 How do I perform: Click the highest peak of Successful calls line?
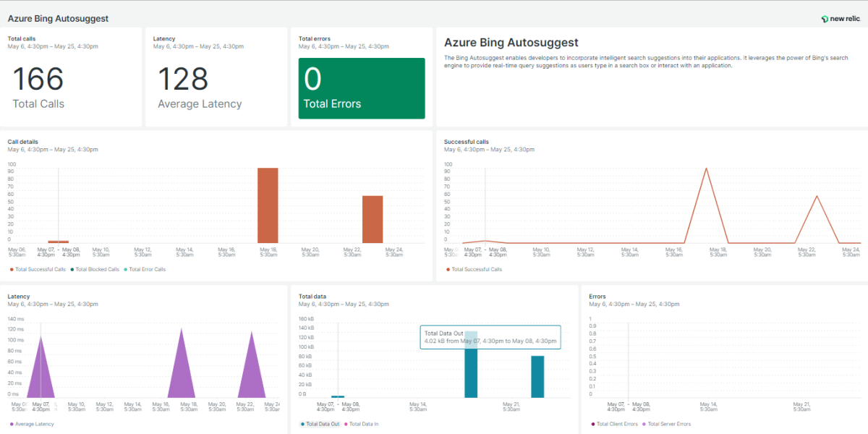point(706,169)
